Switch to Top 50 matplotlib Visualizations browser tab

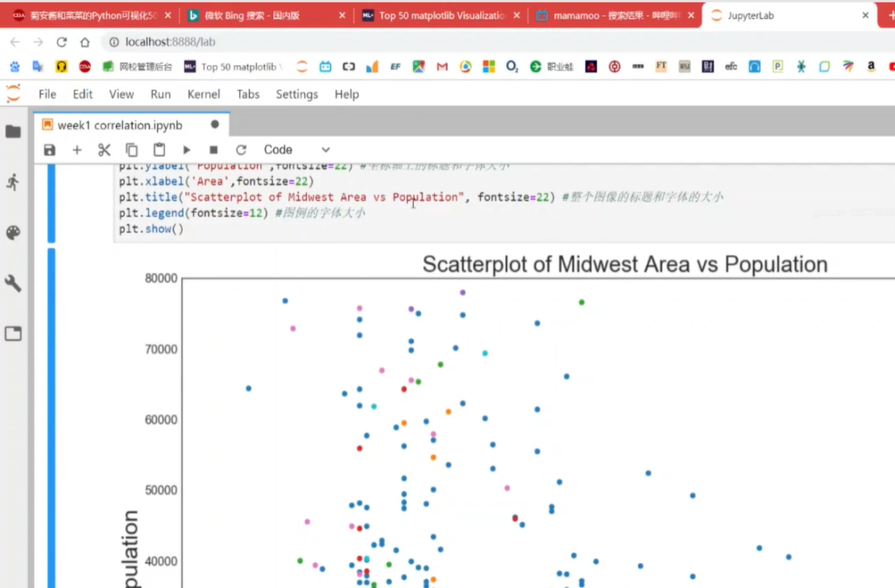pyautogui.click(x=441, y=16)
